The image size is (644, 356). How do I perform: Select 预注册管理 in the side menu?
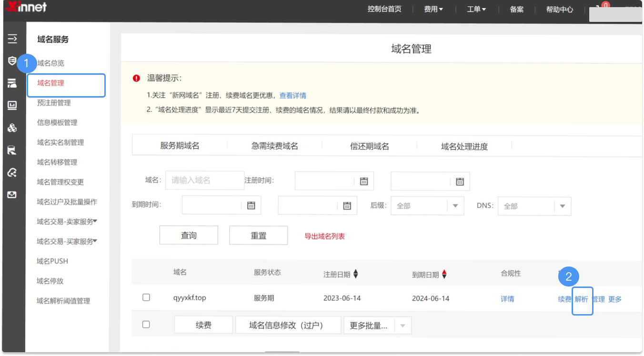(x=54, y=103)
